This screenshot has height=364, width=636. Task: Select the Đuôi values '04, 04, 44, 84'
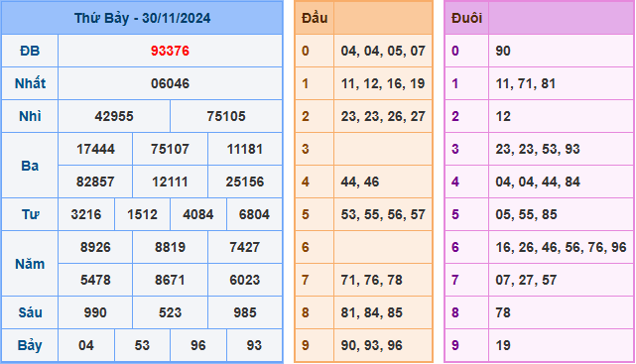click(x=538, y=182)
